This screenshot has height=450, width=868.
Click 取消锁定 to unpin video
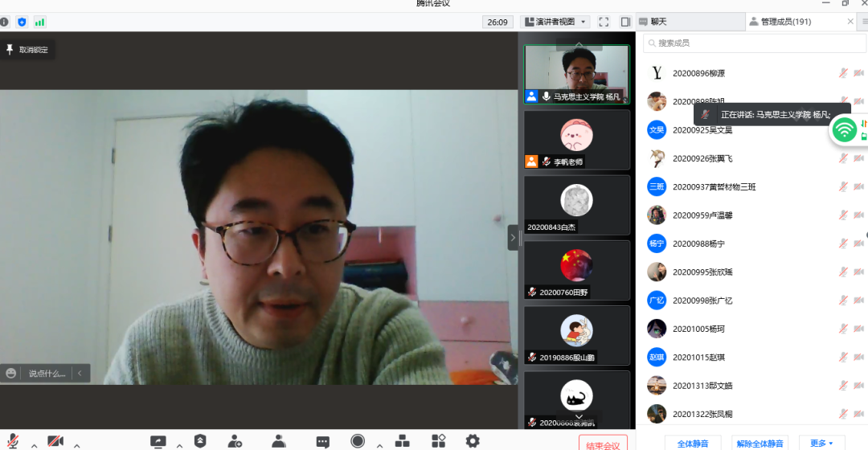click(28, 50)
